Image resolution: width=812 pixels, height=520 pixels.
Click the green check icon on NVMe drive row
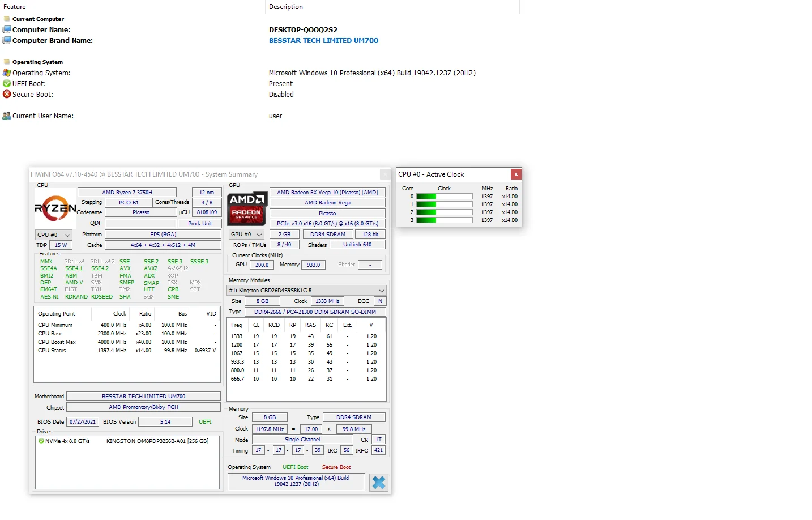click(x=41, y=441)
